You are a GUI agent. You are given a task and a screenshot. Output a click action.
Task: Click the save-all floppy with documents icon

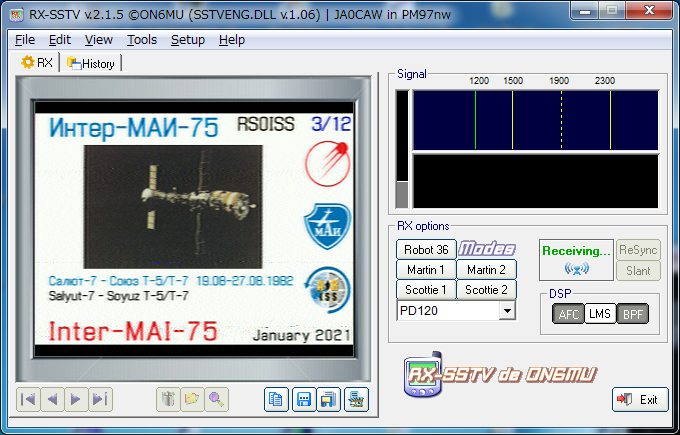[x=329, y=399]
